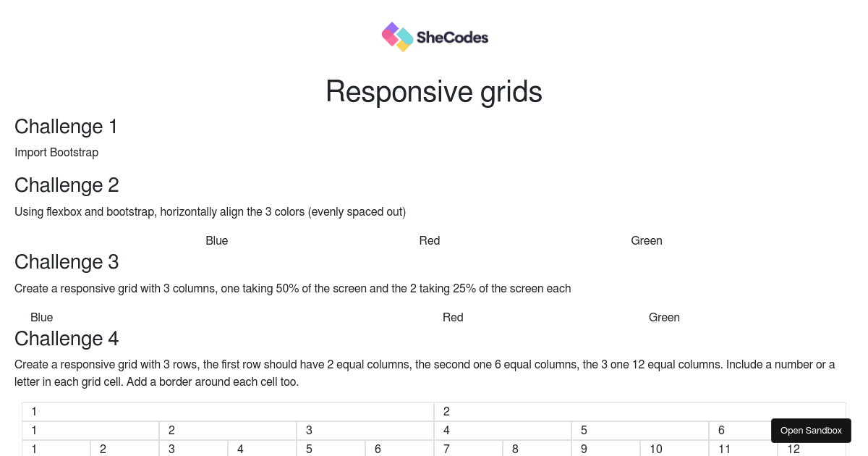Click the Open Sandbox button

click(811, 430)
